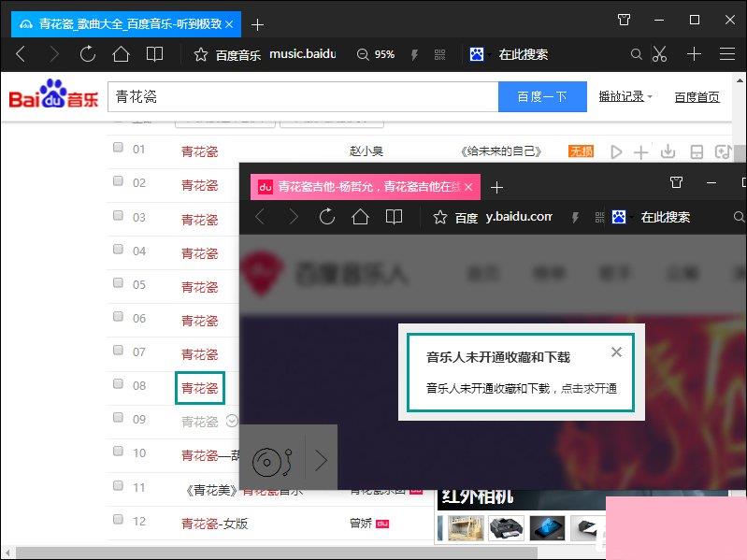
Task: Click plus add icon in back window toolbar
Action: pos(694,54)
